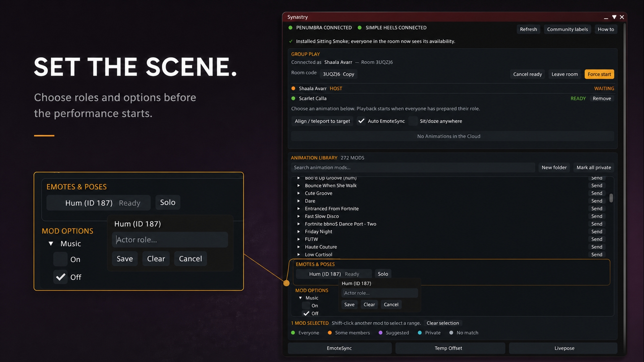Save the actor role in Synastry popup
Viewport: 644px width, 362px height.
pyautogui.click(x=349, y=304)
